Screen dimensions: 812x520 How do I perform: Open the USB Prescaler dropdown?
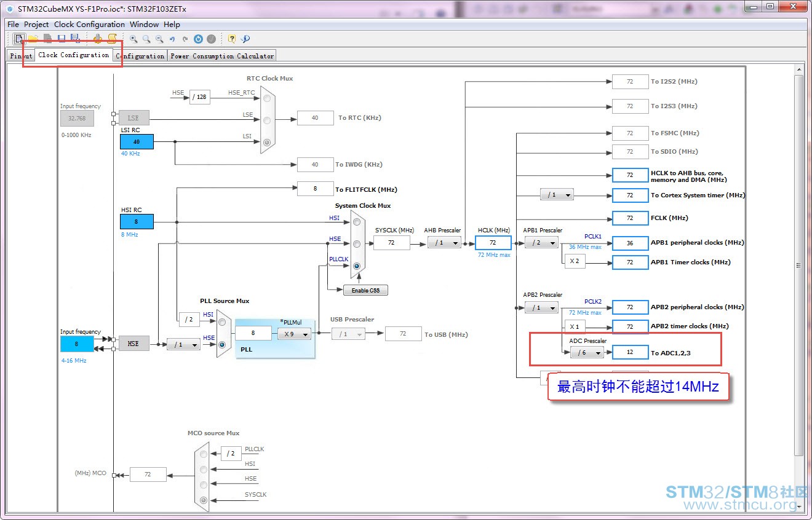click(348, 334)
